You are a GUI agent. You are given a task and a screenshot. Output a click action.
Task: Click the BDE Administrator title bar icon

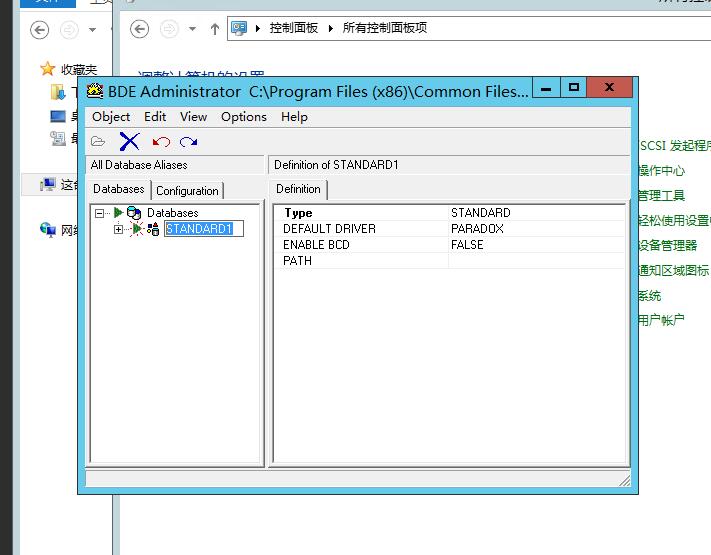[95, 91]
